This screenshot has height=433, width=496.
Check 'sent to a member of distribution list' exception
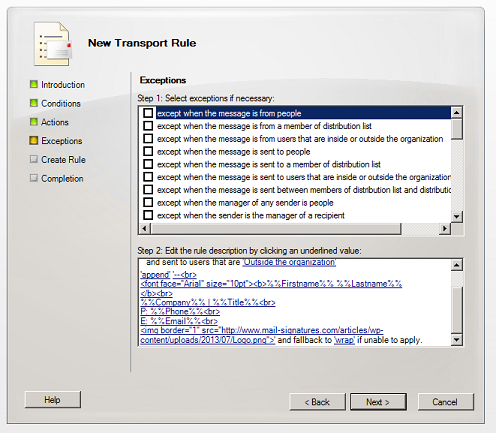click(148, 164)
